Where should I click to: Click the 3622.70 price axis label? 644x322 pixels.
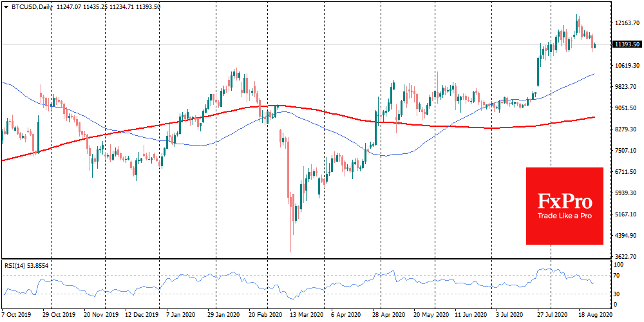click(627, 256)
